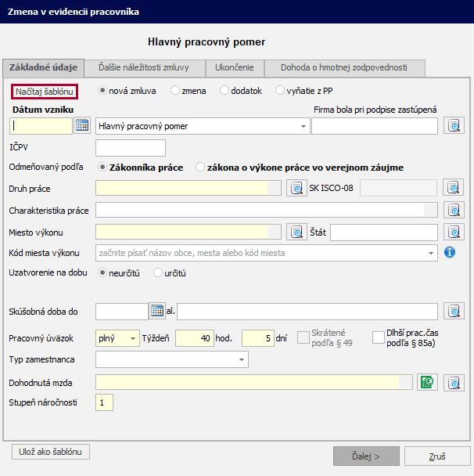Click lookup icon beside SK ISCO-08 field
This screenshot has height=476, width=474.
coord(454,188)
